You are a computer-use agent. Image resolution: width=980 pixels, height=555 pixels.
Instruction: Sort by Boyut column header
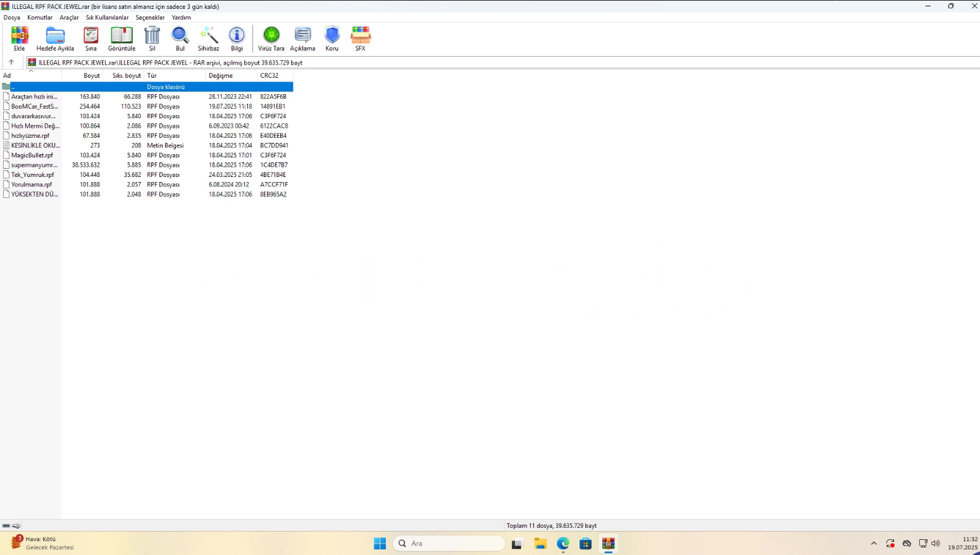(x=82, y=76)
